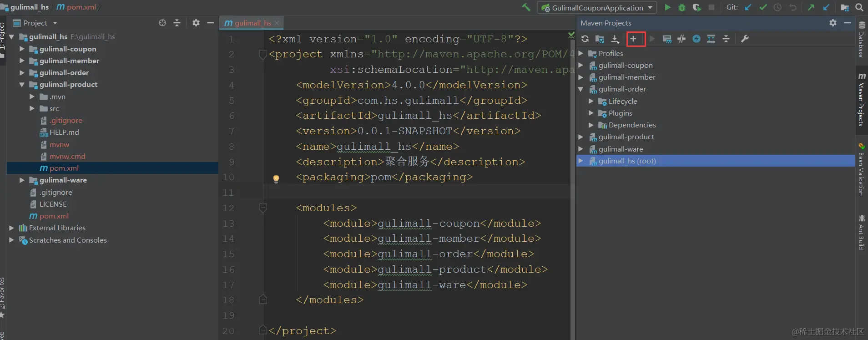The image size is (868, 340).
Task: Collapse all in the Project panel toolbar
Action: (177, 23)
